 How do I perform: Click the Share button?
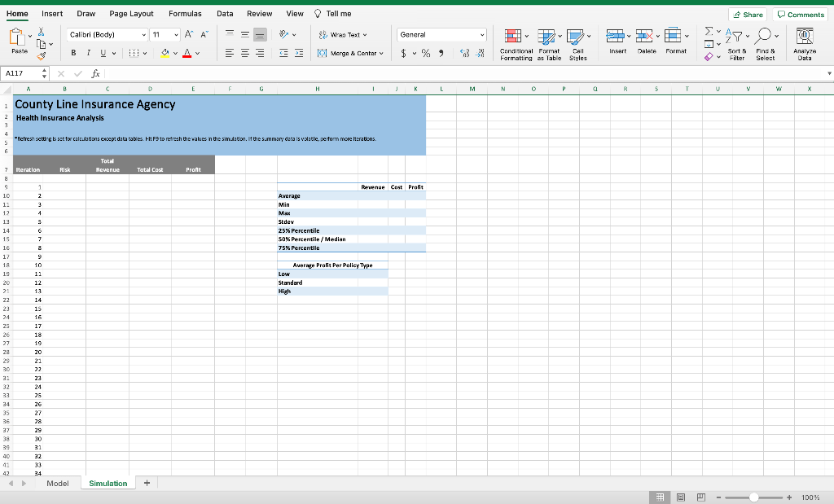coord(748,15)
